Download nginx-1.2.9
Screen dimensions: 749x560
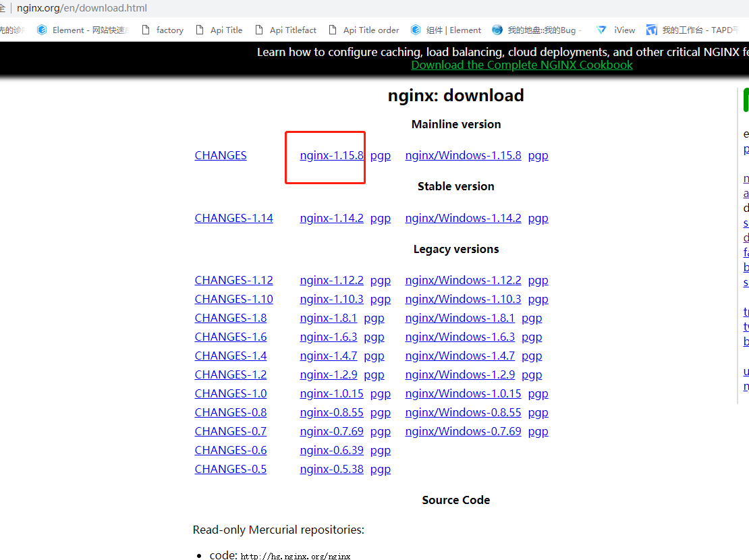(328, 374)
